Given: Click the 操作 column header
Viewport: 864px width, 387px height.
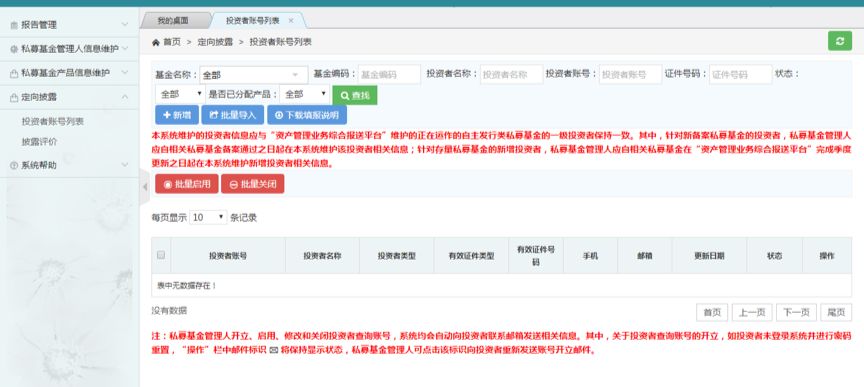Looking at the screenshot, I should click(827, 256).
